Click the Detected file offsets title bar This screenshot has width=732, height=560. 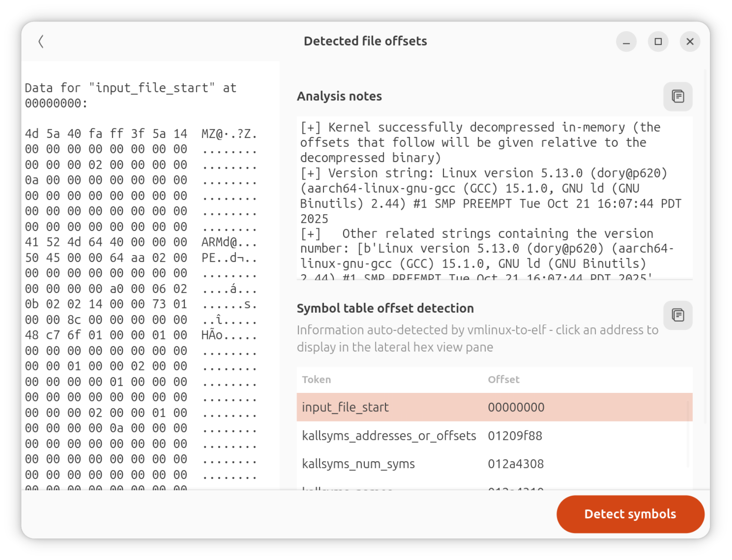click(366, 41)
